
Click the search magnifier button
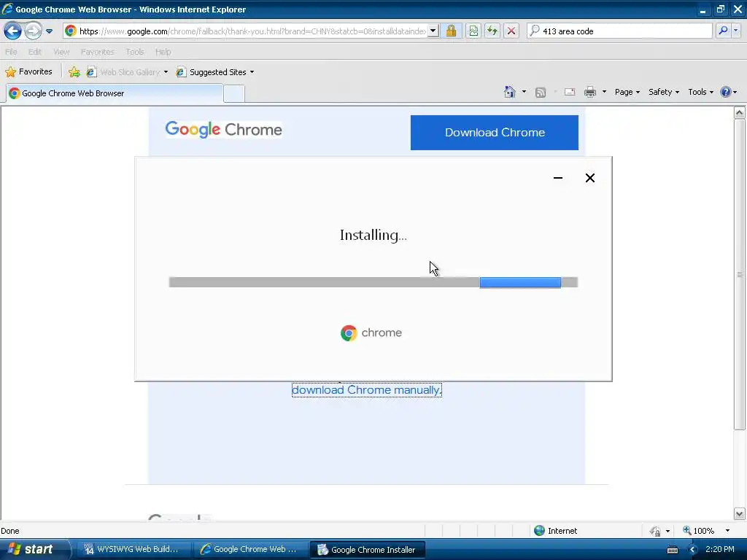coord(723,31)
